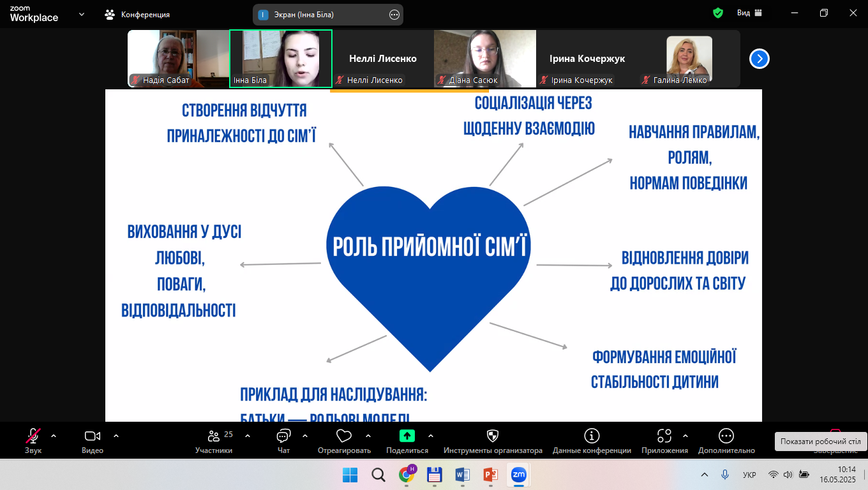Open the Чат panel icon
868x490 pixels.
click(x=283, y=436)
